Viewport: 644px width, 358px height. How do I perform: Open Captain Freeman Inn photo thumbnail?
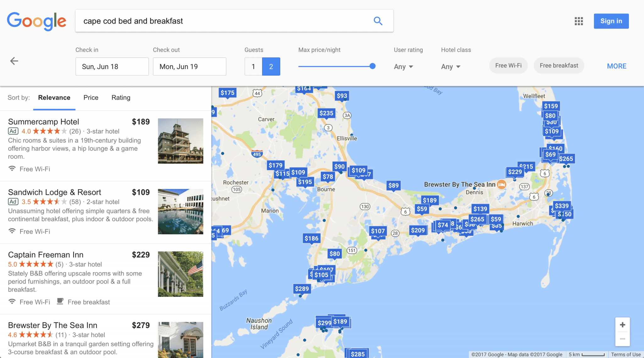(x=180, y=274)
